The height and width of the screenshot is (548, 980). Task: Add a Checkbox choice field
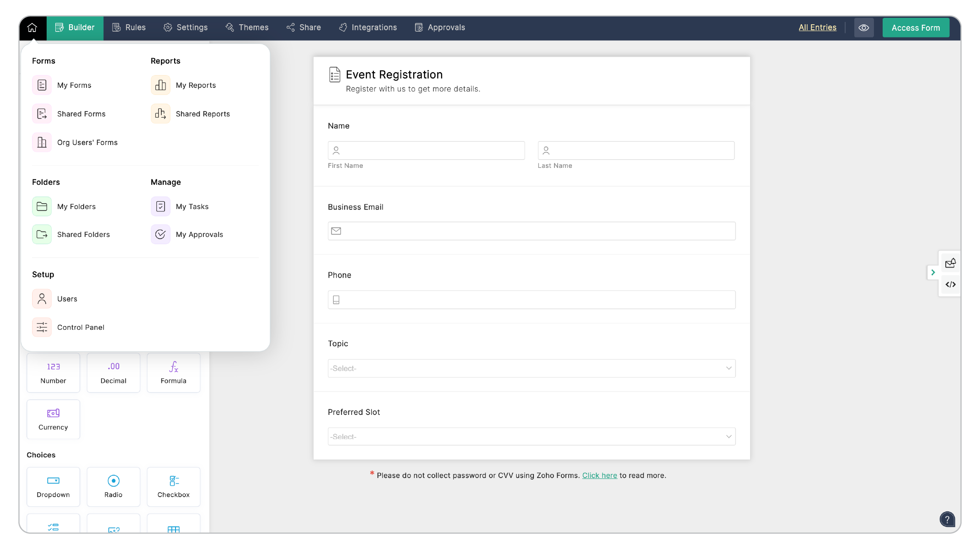(174, 487)
